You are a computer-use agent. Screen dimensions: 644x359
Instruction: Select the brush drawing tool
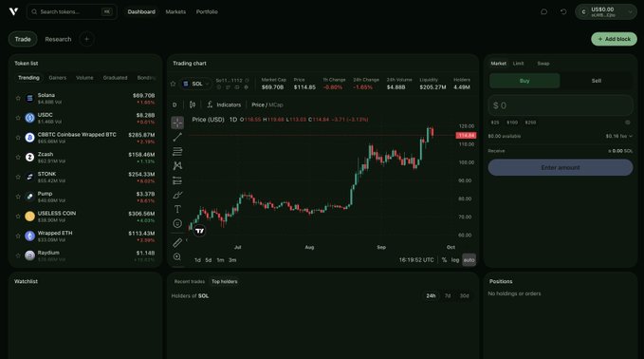(x=177, y=195)
